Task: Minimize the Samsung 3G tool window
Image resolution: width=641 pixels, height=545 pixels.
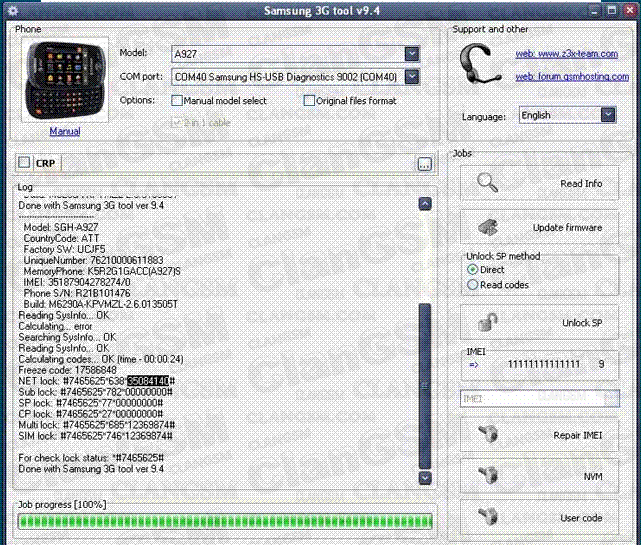Action: 594,10
